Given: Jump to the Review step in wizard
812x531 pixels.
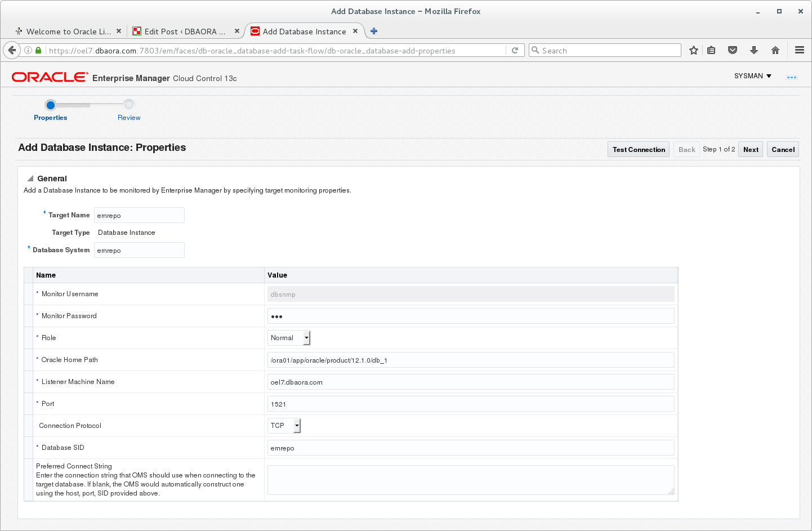Looking at the screenshot, I should (x=129, y=118).
